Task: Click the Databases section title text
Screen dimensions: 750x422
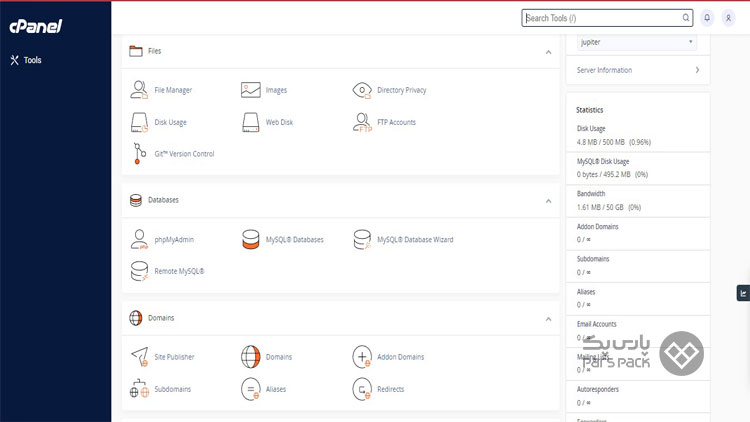Action: point(163,200)
